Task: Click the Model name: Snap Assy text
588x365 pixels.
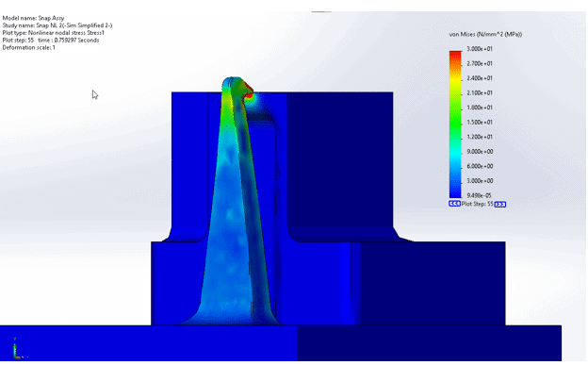Action: pyautogui.click(x=33, y=18)
